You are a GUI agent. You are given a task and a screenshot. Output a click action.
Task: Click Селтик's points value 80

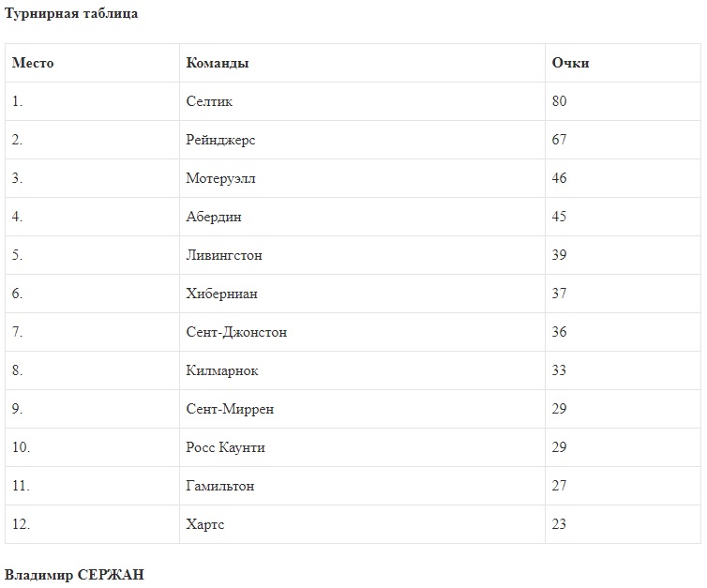(x=560, y=101)
